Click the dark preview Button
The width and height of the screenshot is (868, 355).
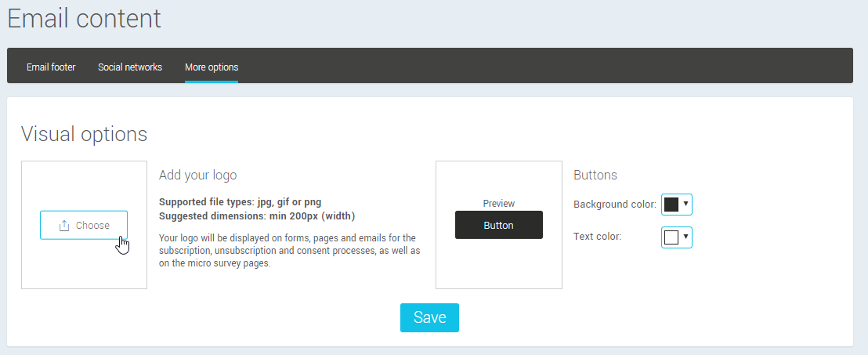tap(499, 225)
